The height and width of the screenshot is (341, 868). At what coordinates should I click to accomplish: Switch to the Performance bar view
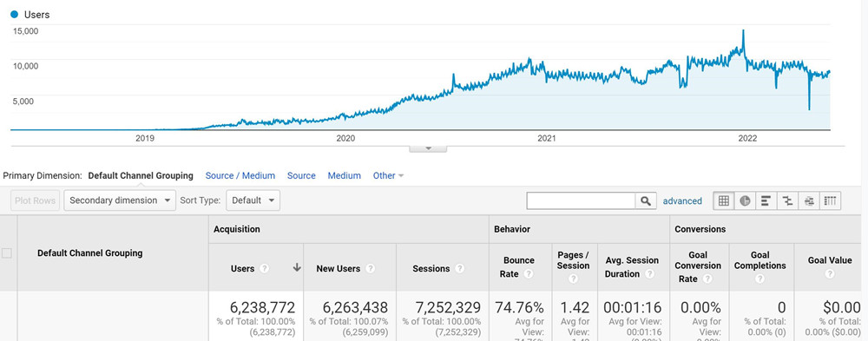click(766, 201)
